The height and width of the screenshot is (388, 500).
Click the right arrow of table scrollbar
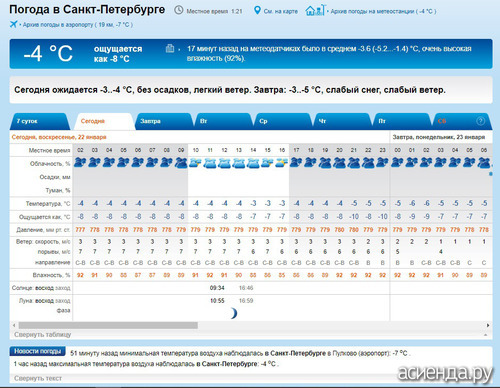coord(488,325)
